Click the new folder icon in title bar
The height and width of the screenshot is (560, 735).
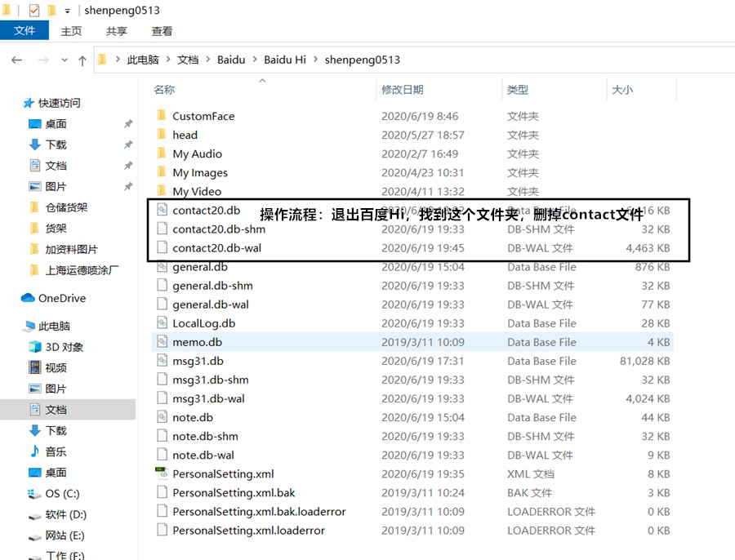51,10
